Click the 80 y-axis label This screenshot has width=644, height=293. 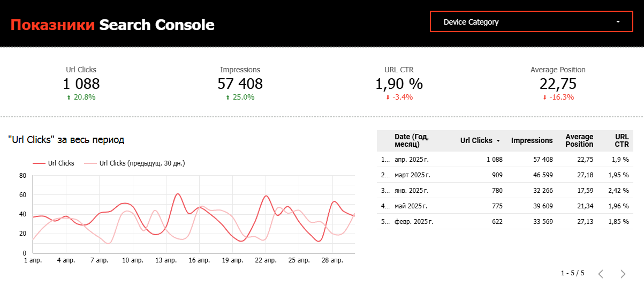22,176
